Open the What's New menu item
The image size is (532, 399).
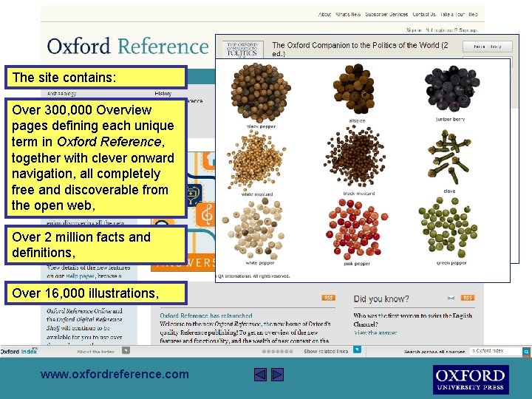coord(348,14)
